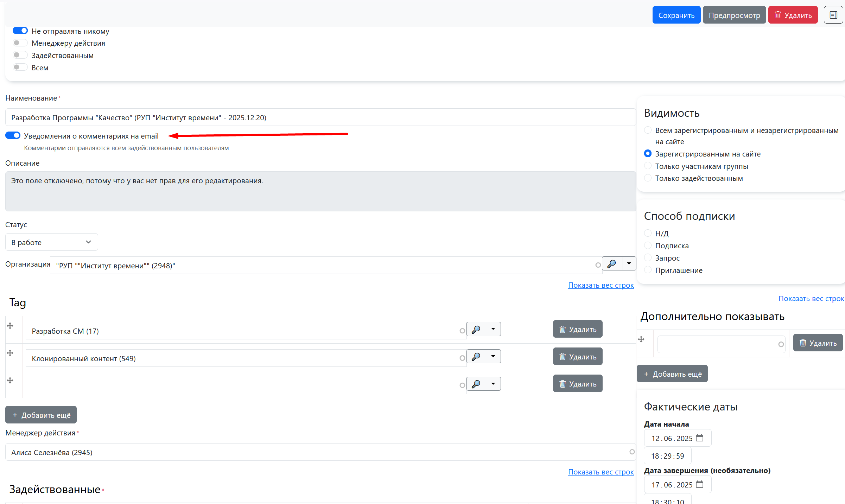Click Показать вес строк link under Организация
Viewport: 845px width, 504px height.
(601, 285)
